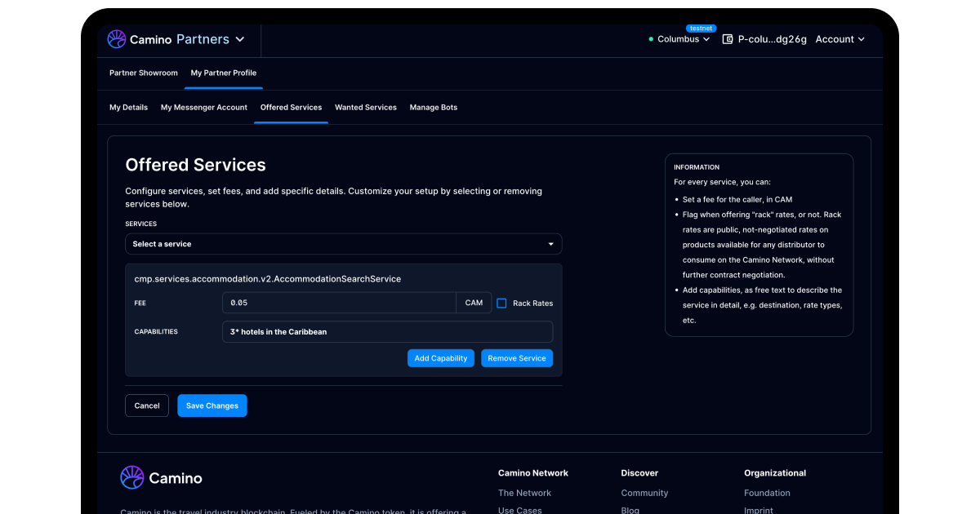Click the AccommodationSearchService service name
980x514 pixels.
pyautogui.click(x=268, y=279)
